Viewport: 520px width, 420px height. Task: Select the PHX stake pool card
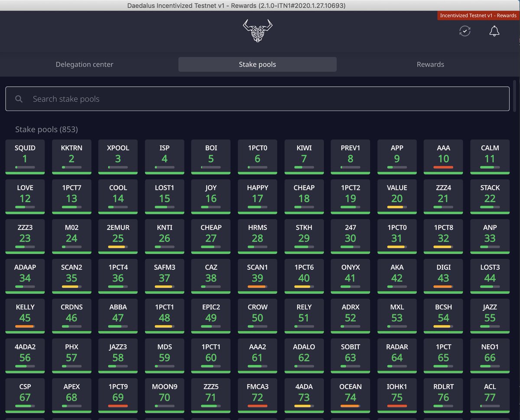(x=71, y=356)
